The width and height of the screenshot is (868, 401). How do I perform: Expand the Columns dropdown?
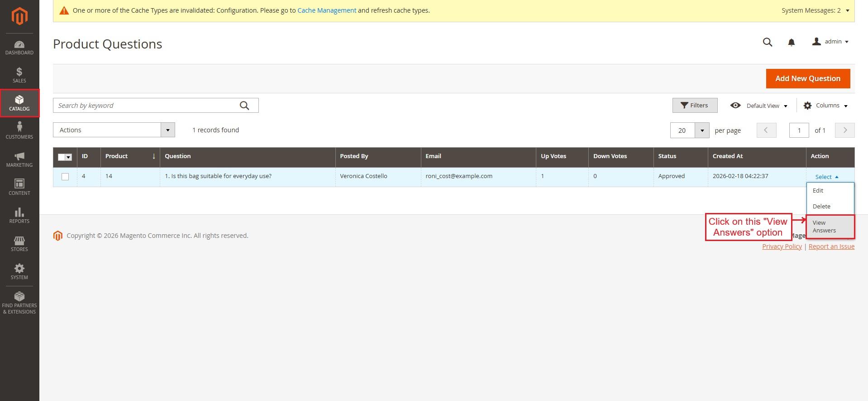click(825, 106)
